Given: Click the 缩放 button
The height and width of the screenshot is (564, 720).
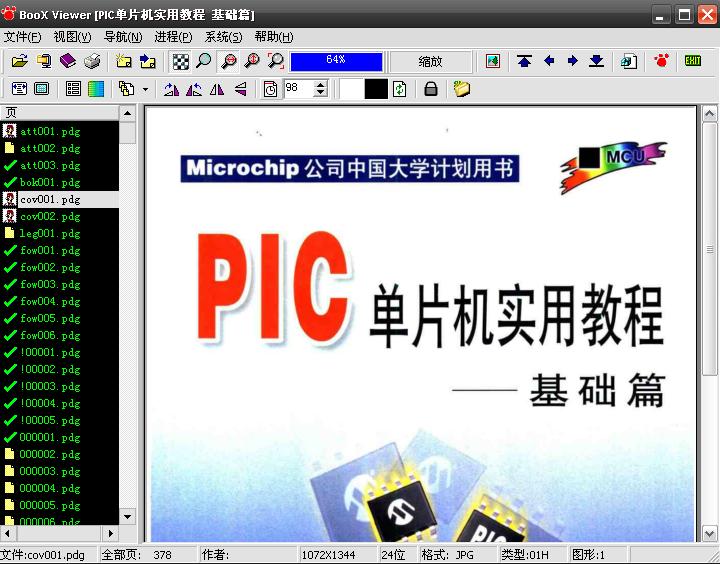Looking at the screenshot, I should [x=430, y=62].
